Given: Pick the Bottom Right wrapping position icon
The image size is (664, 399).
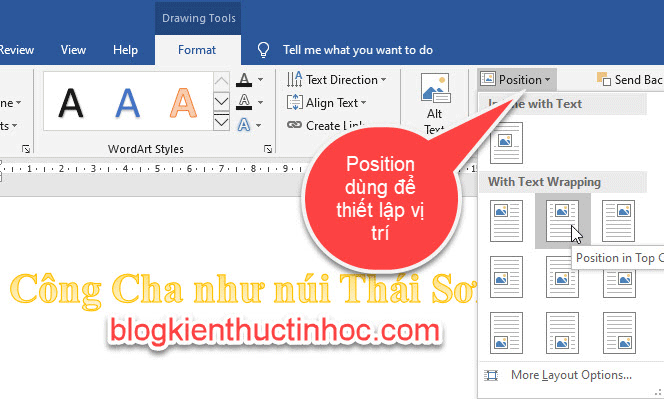Looking at the screenshot, I should tap(619, 333).
